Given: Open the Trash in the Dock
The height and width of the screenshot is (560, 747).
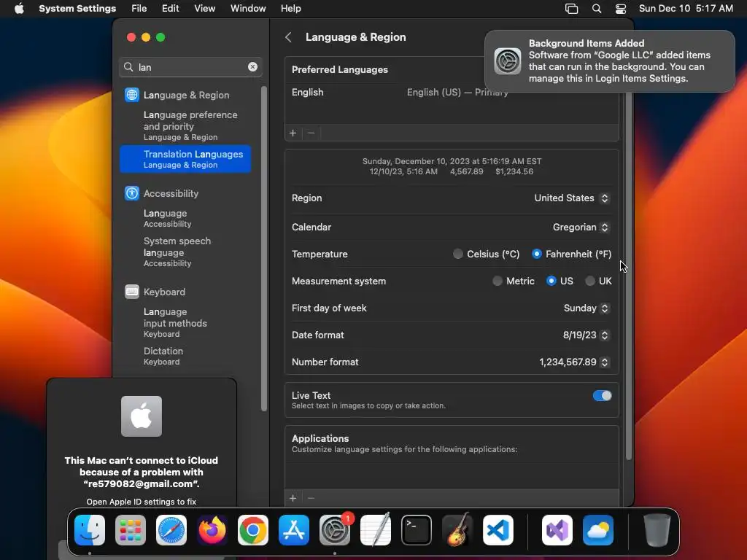Looking at the screenshot, I should coord(657,530).
